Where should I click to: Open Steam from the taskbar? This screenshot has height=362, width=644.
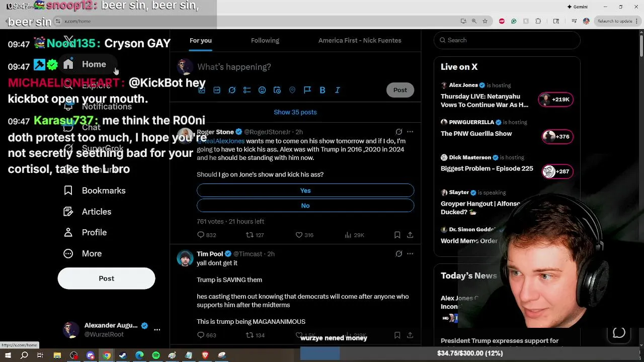click(123, 355)
